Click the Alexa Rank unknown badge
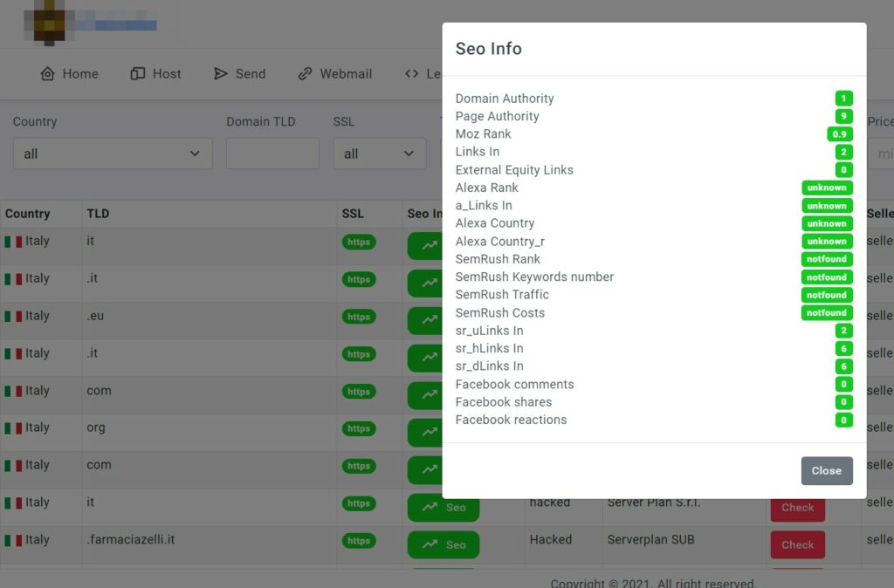 (826, 188)
